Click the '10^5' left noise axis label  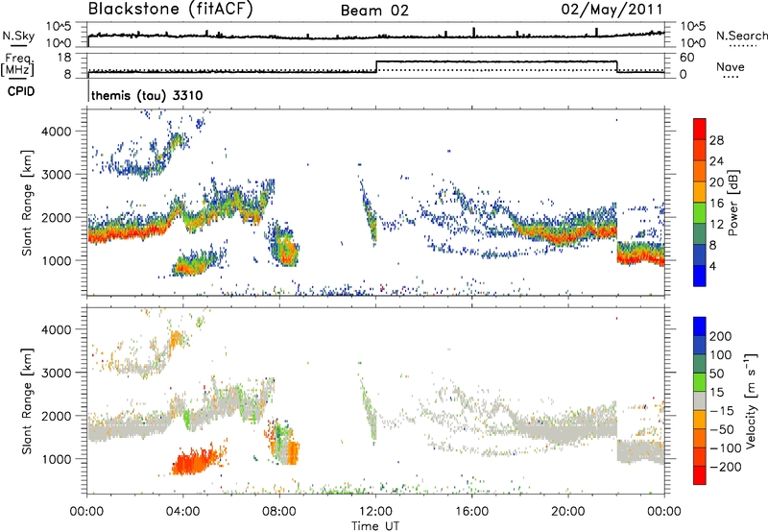click(x=59, y=27)
